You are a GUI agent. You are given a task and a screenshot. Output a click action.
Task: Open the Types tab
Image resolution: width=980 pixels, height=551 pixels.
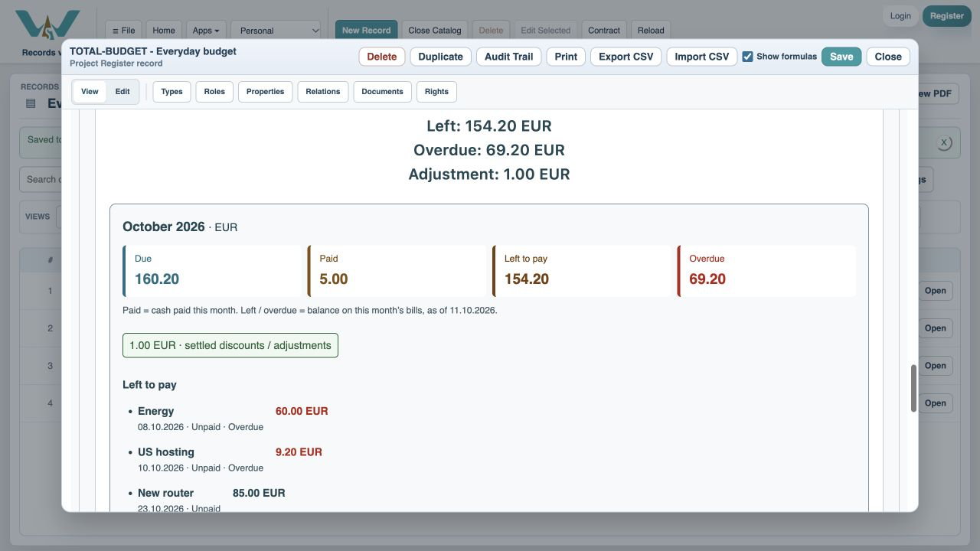pos(172,92)
